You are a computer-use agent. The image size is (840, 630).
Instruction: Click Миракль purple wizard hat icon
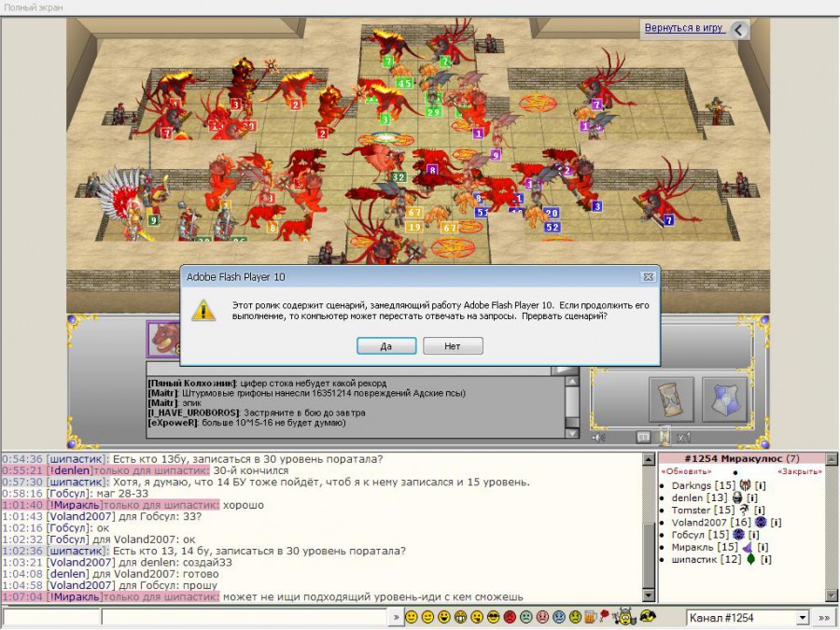point(748,547)
